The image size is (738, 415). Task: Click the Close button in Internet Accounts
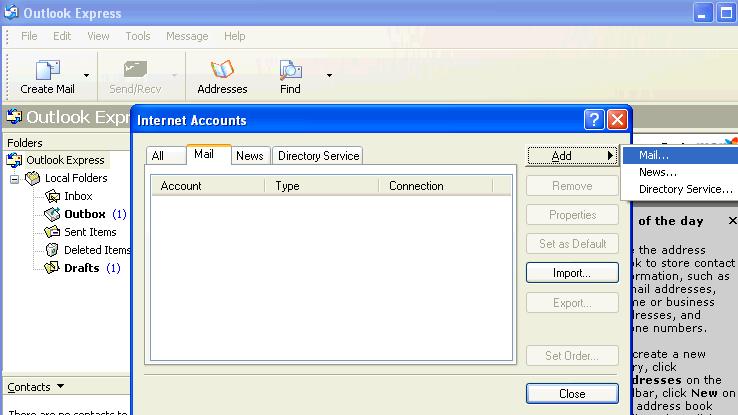(x=572, y=394)
